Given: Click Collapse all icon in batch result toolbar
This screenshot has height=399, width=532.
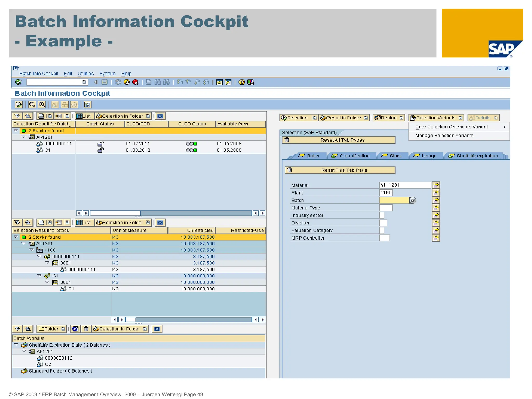Looking at the screenshot, I should [28, 116].
